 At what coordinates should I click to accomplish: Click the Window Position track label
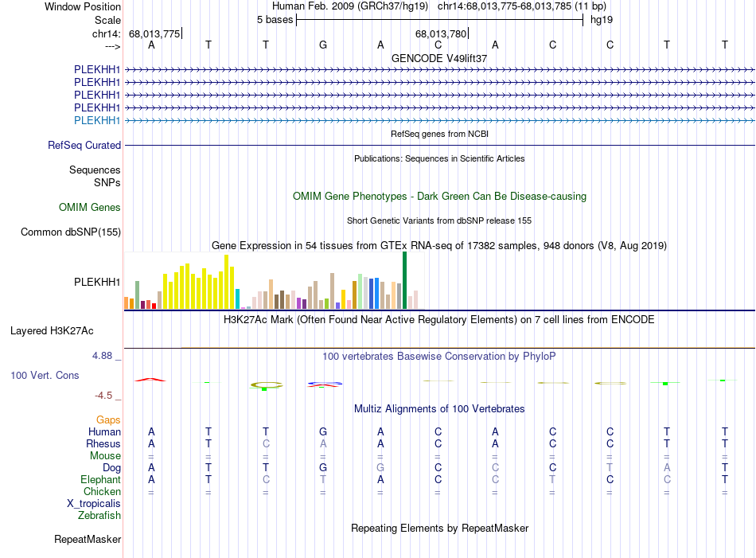[x=83, y=6]
